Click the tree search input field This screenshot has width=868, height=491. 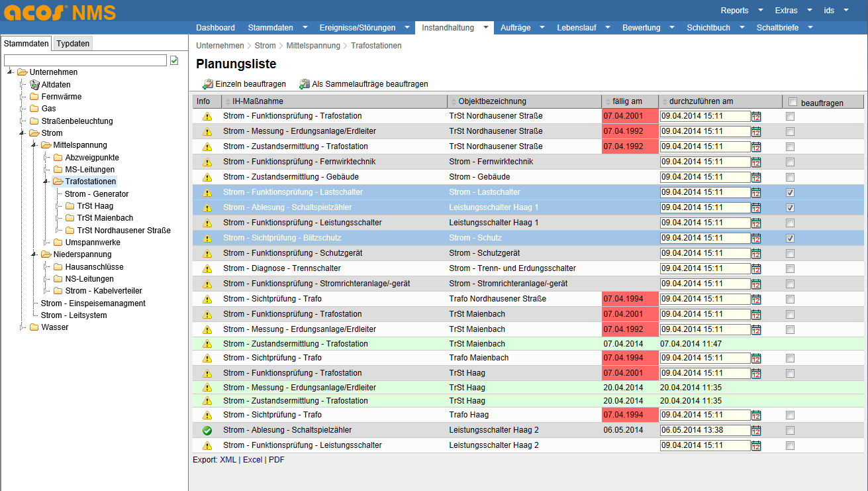pyautogui.click(x=85, y=60)
